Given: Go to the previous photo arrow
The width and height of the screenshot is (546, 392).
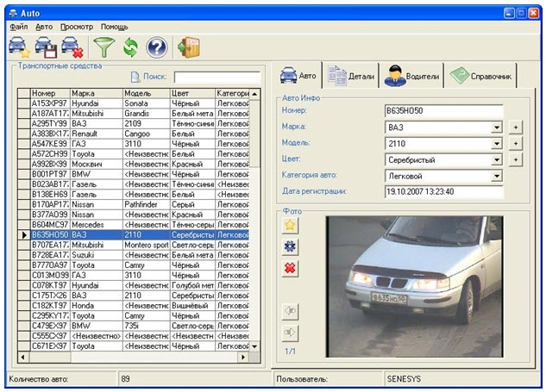Looking at the screenshot, I should pyautogui.click(x=290, y=311).
